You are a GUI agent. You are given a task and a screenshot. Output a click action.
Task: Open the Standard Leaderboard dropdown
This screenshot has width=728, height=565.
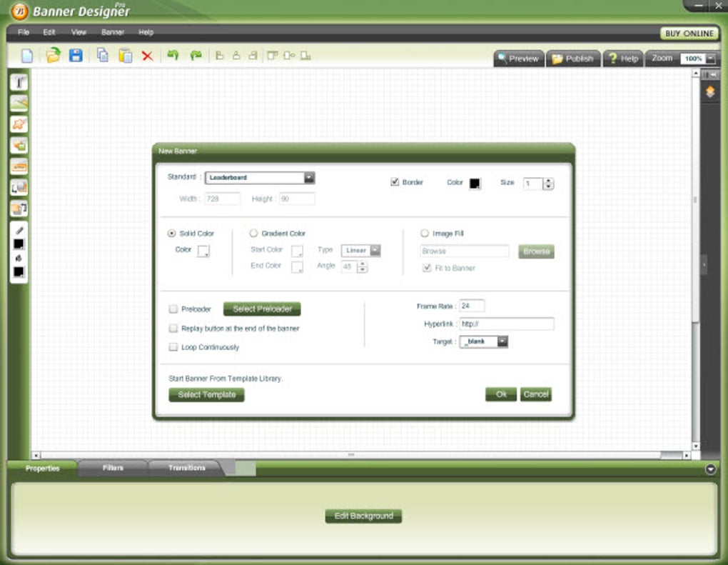[260, 177]
